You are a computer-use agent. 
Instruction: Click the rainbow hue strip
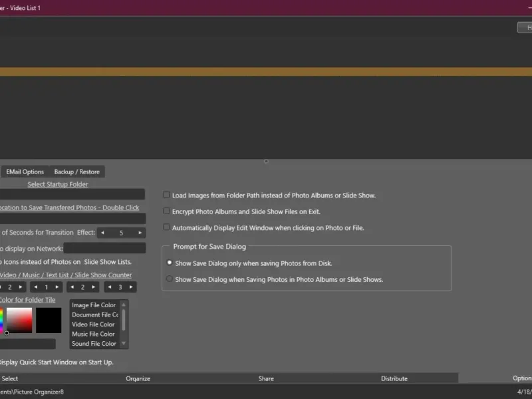(x=1, y=321)
